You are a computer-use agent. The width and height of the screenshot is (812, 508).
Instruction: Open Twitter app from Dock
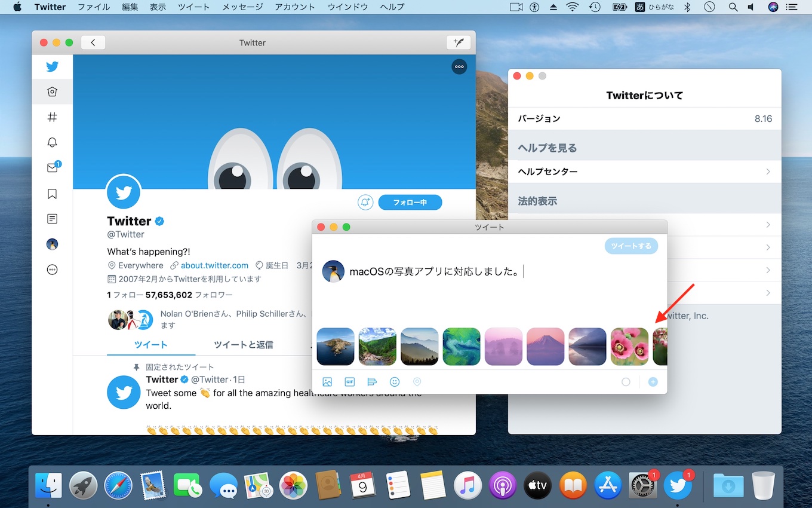[x=678, y=485]
